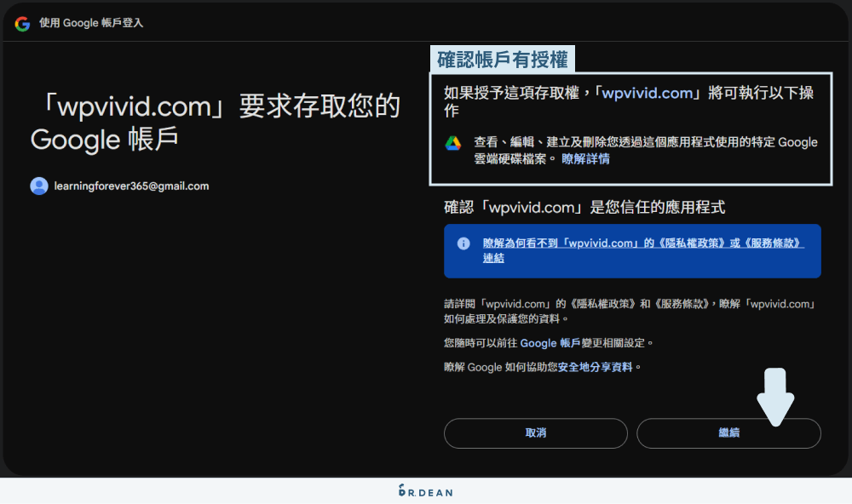The image size is (852, 504).
Task: Select the account avatar icon next to the email
Action: pyautogui.click(x=37, y=185)
